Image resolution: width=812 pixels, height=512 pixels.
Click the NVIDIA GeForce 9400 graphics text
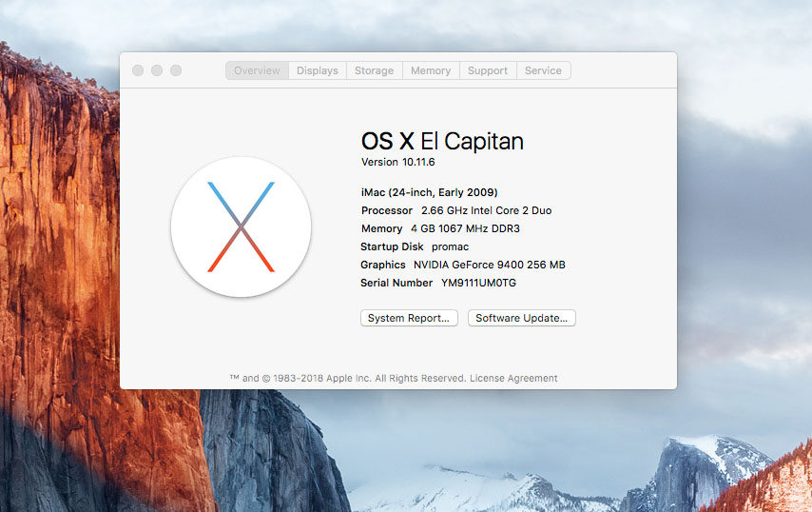[x=489, y=265]
